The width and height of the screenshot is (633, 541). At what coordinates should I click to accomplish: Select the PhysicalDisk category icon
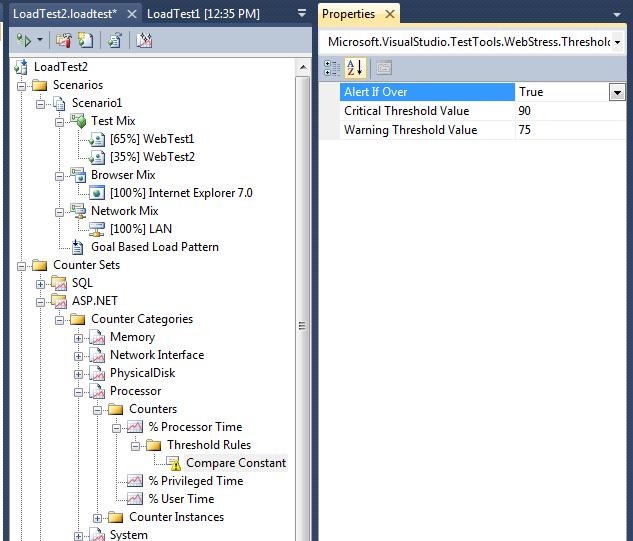[x=97, y=373]
